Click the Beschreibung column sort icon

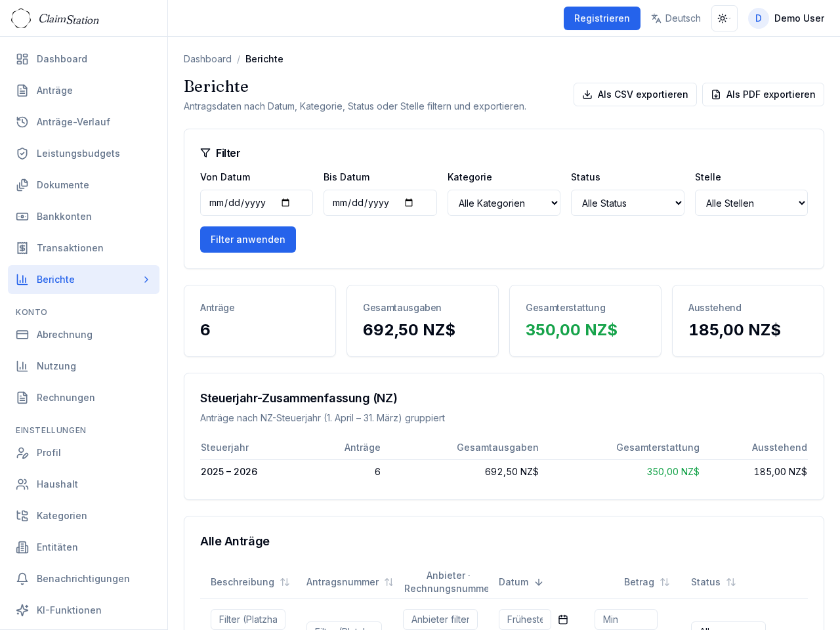(285, 582)
